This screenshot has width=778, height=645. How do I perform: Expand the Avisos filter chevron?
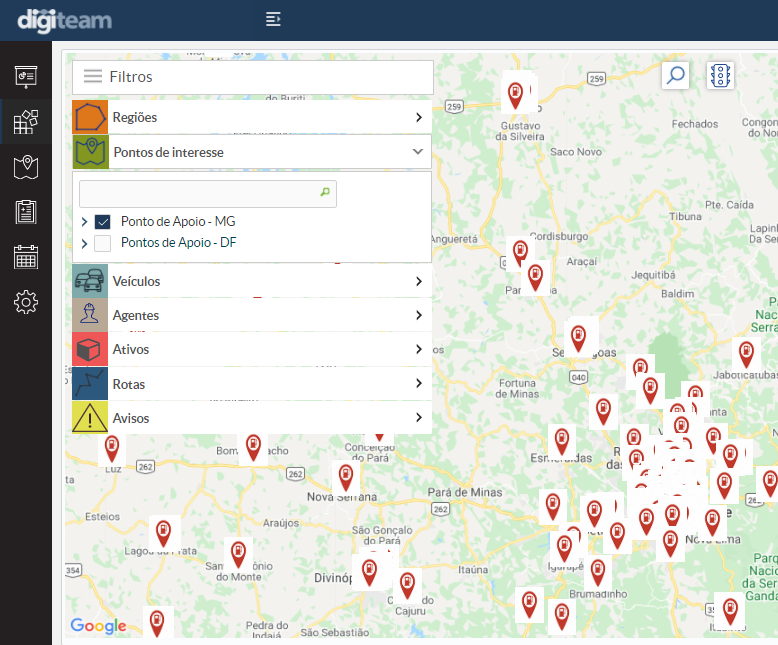(419, 417)
